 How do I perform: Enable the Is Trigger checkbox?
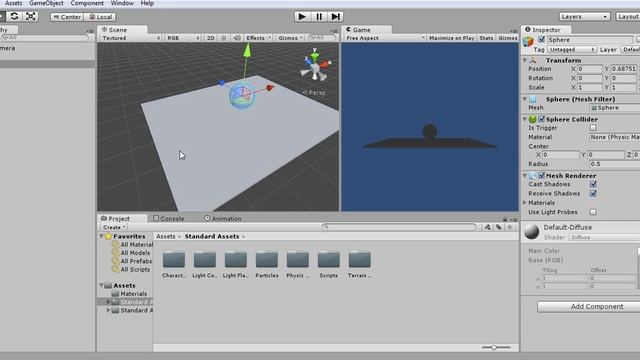coord(593,128)
